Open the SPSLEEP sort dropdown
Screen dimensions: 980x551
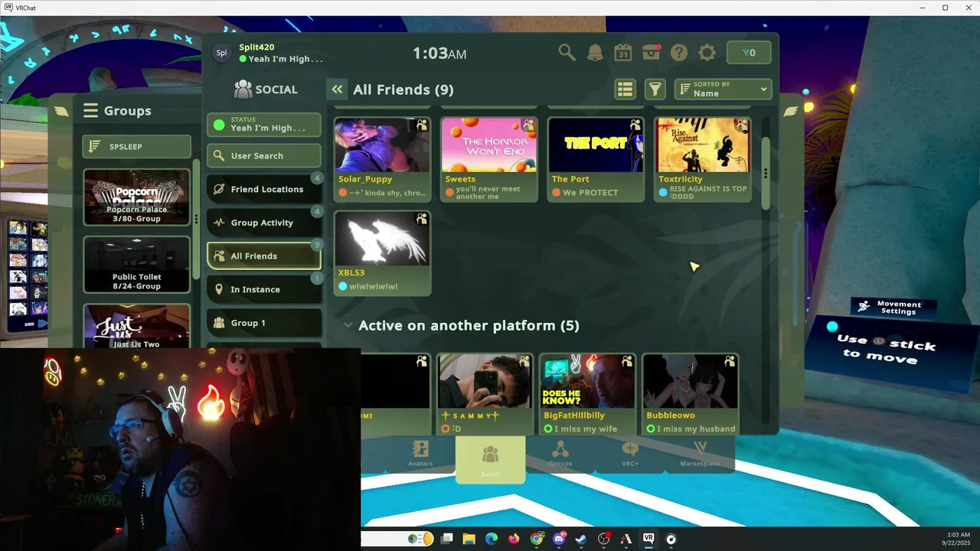coord(136,146)
